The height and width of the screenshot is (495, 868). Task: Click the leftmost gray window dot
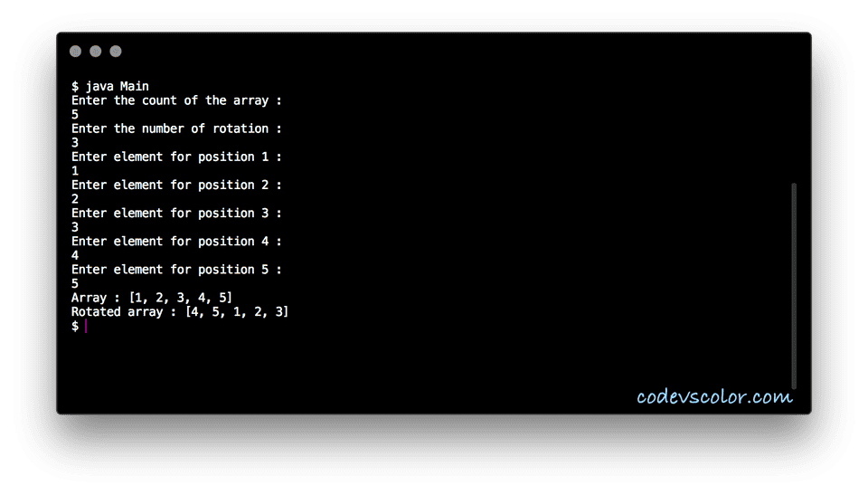(75, 52)
